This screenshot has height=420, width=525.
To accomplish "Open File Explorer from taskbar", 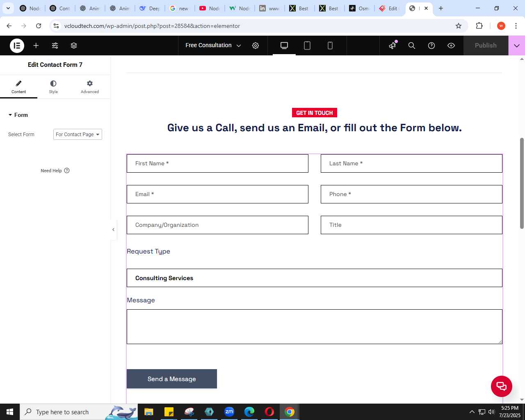I will point(148,412).
